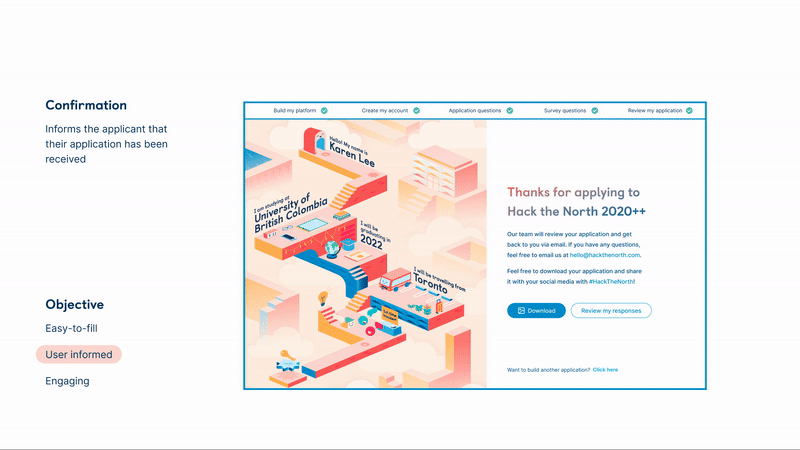
Task: Click the 'University of British Colombia' text
Action: pyautogui.click(x=290, y=213)
